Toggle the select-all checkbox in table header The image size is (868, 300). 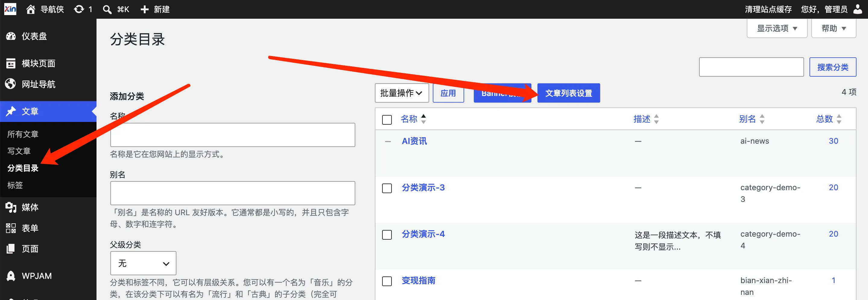(387, 120)
